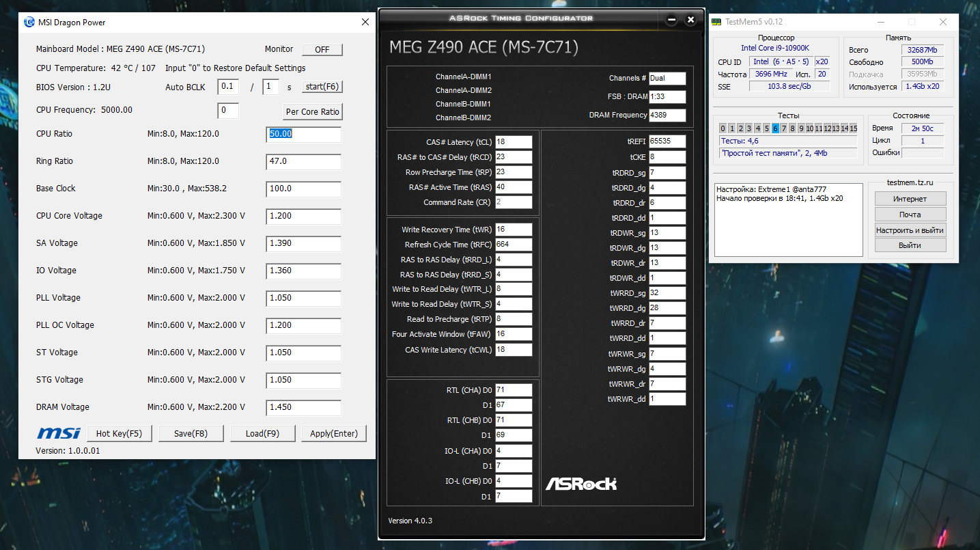
Task: Click the TestMem5 title bar app icon
Action: point(717,22)
